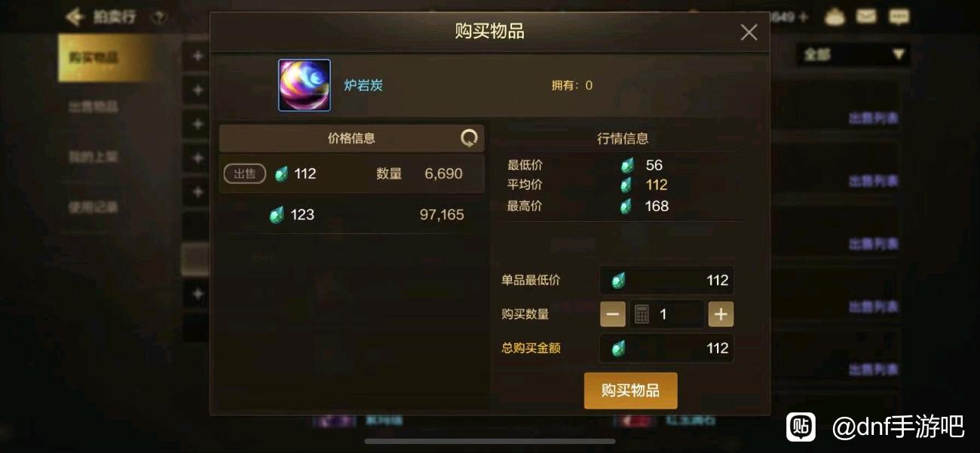Open auction house help question mark
The image size is (980, 453).
(x=158, y=17)
